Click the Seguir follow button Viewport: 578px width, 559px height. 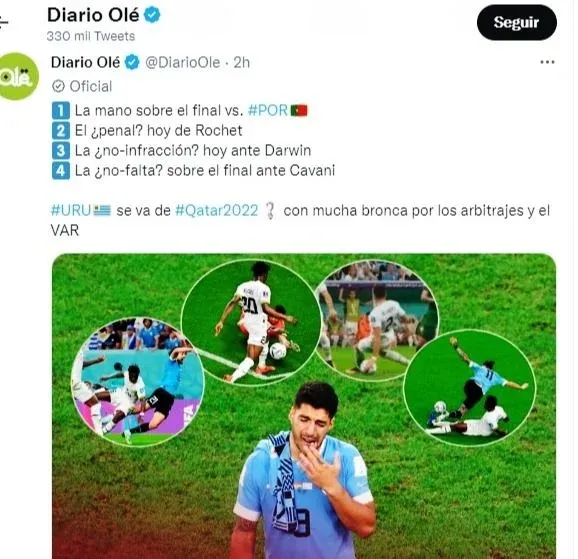coord(516,22)
